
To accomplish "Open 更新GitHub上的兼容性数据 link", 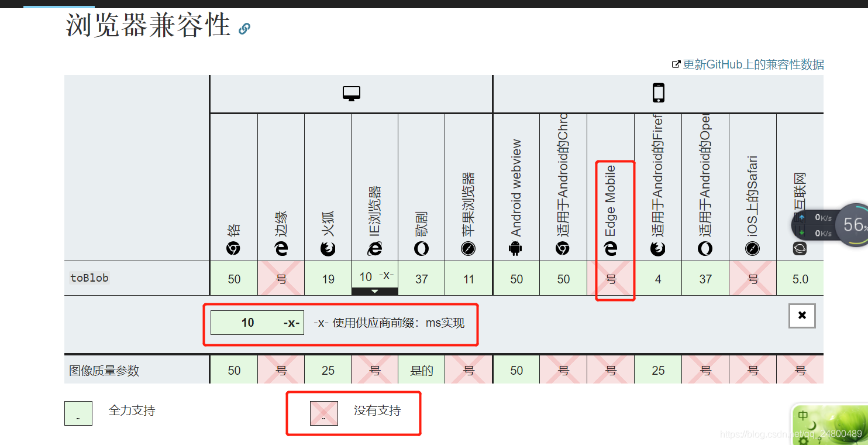I will coord(753,64).
